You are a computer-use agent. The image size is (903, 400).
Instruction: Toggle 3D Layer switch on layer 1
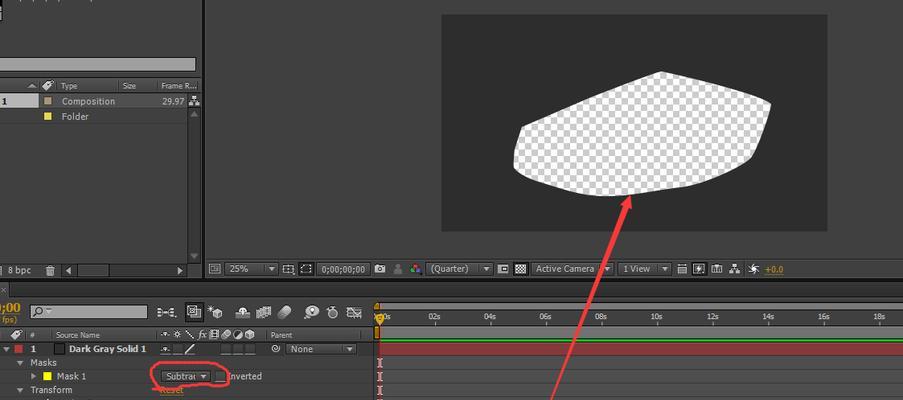(x=251, y=349)
